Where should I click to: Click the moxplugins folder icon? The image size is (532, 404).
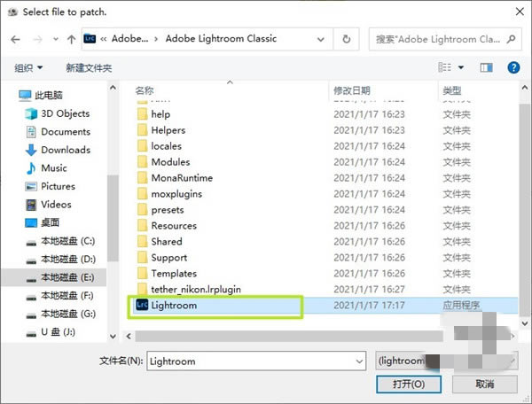point(142,193)
